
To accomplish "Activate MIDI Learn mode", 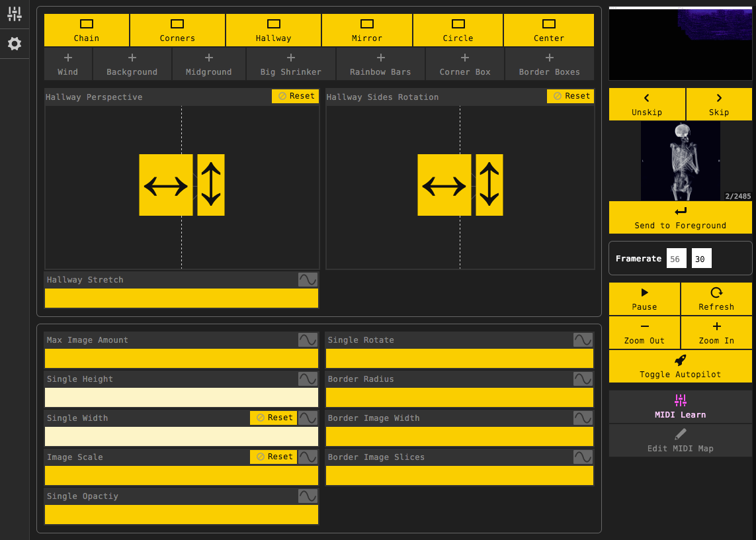I will (x=681, y=407).
